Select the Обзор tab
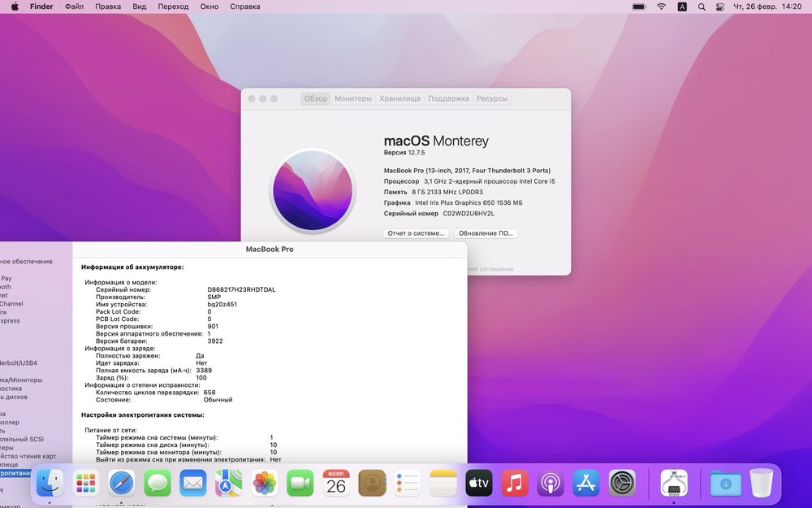The image size is (812, 508). point(315,98)
